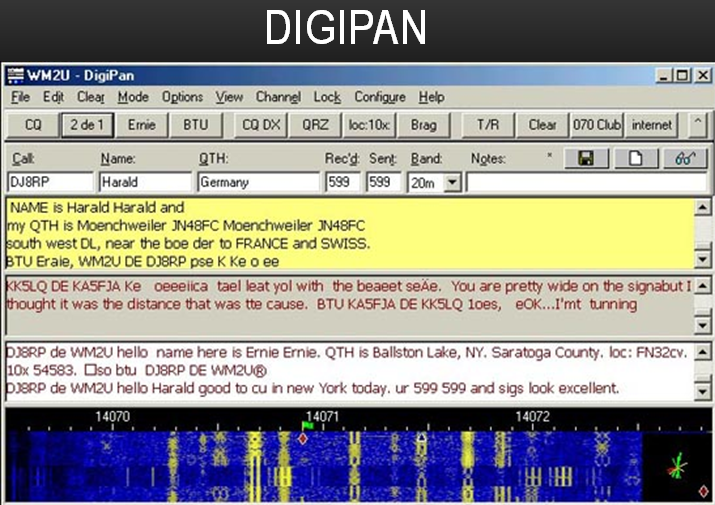Click up arrow of second receive pane scrollbar
The height and width of the screenshot is (505, 715).
702,286
